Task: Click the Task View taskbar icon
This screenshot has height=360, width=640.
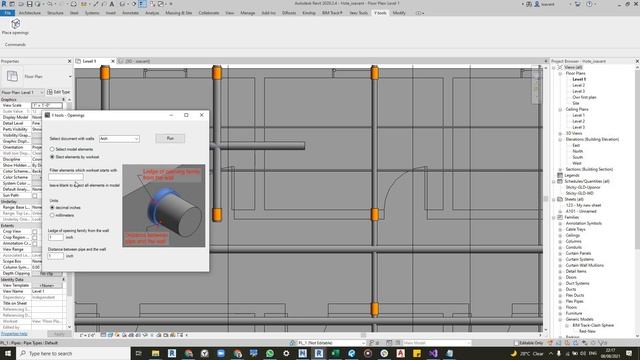Action: click(139, 353)
